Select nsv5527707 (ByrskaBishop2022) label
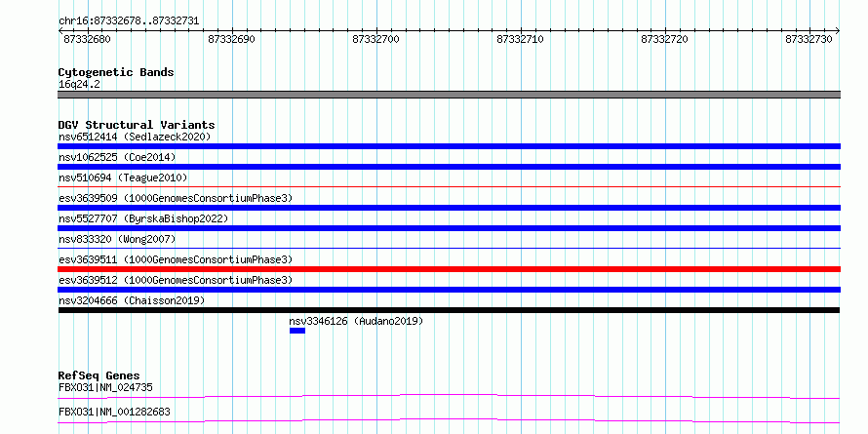Viewport: 868px width, 434px height. pyautogui.click(x=143, y=218)
